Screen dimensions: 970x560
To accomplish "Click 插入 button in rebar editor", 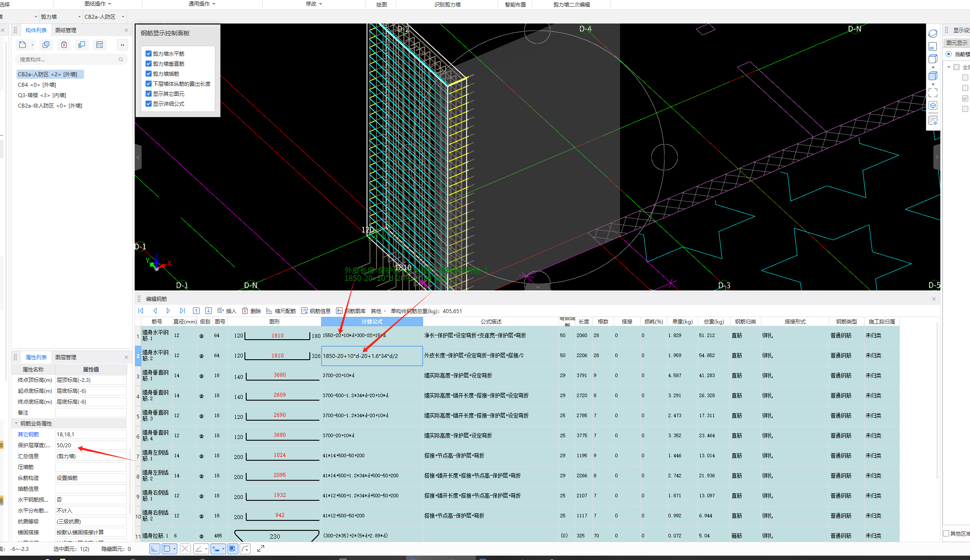I will (x=227, y=311).
